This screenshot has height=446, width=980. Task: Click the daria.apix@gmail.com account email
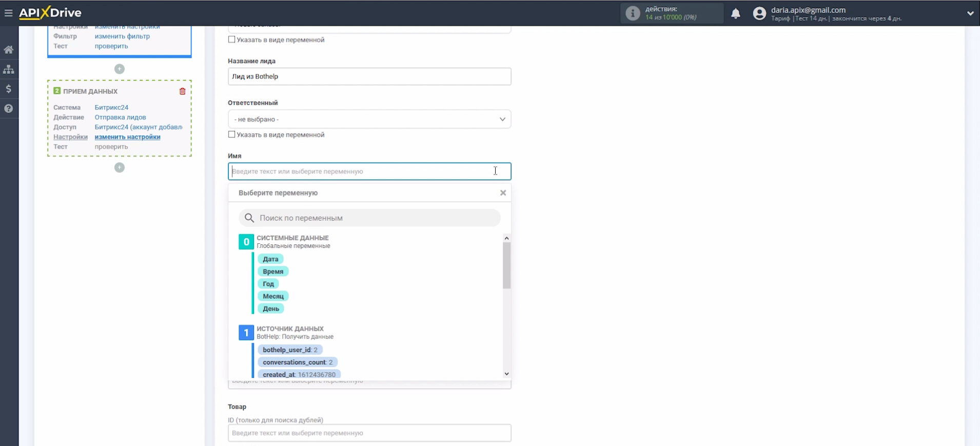808,10
